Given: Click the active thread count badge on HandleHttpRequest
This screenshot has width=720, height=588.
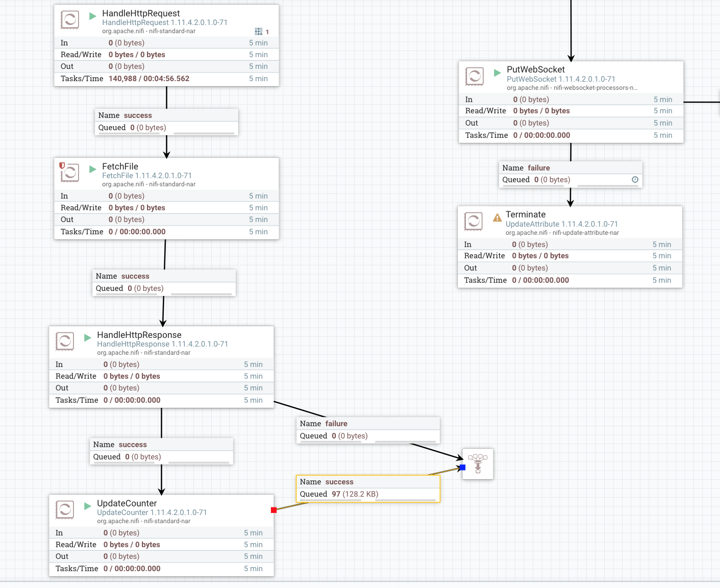Looking at the screenshot, I should pyautogui.click(x=259, y=31).
